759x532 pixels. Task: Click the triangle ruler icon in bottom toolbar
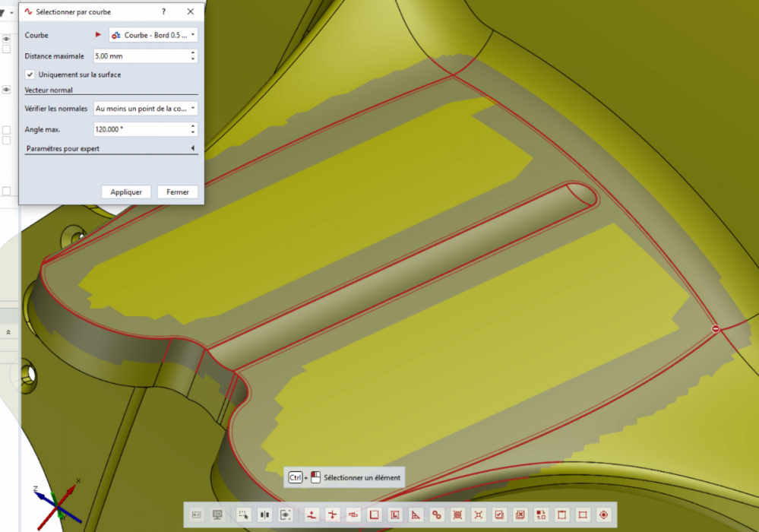(x=416, y=515)
